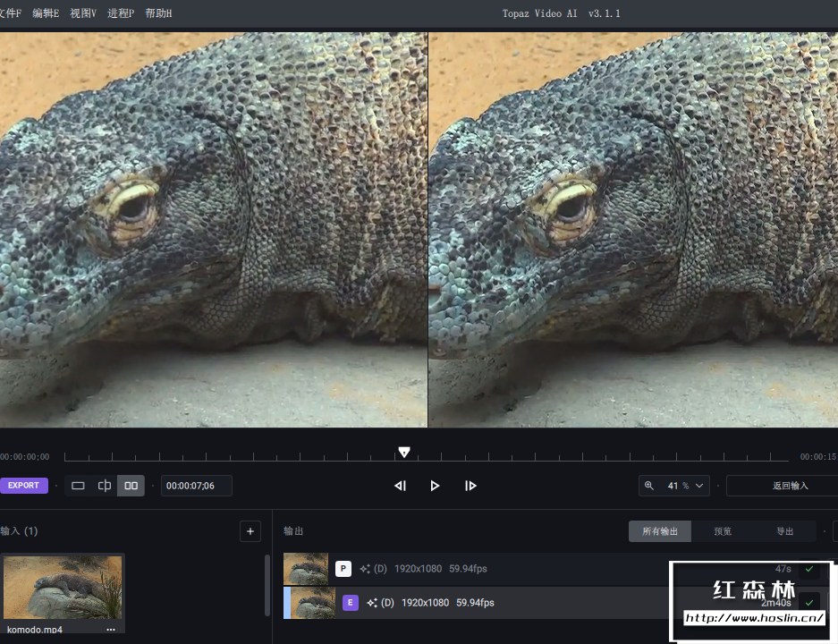Image resolution: width=838 pixels, height=644 pixels.
Task: Click the purple EXPORT button
Action: click(x=23, y=486)
